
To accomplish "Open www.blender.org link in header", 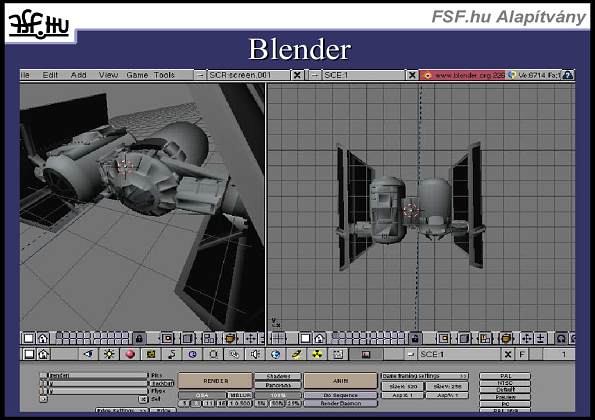I will coord(463,75).
